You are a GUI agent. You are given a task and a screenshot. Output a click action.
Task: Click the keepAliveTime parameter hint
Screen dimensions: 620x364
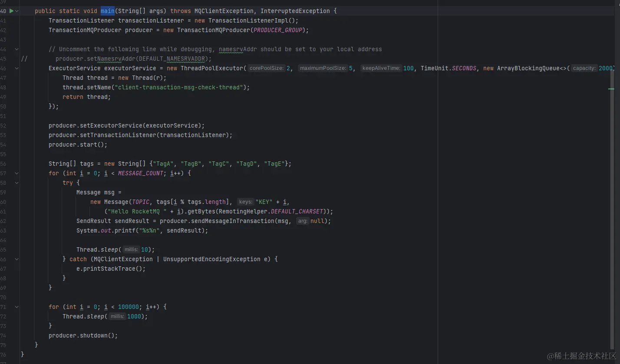[381, 68]
